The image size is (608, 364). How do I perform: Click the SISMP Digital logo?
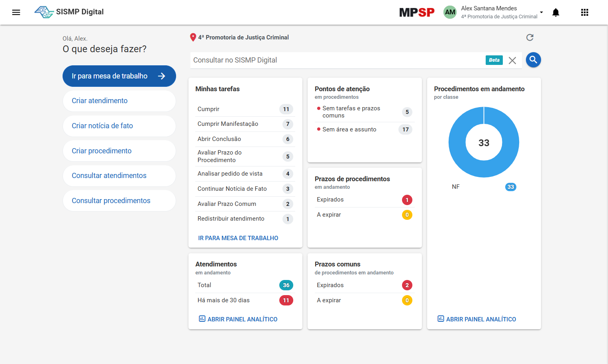click(x=69, y=12)
